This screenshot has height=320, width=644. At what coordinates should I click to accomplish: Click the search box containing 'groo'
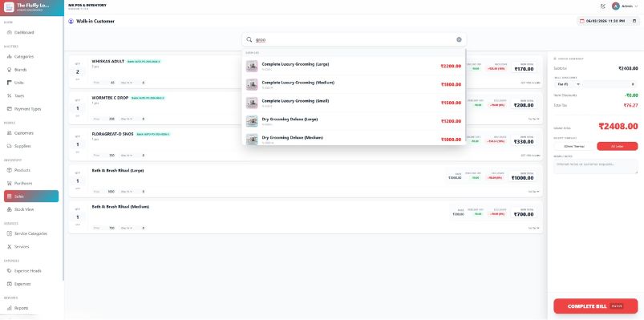pyautogui.click(x=354, y=40)
